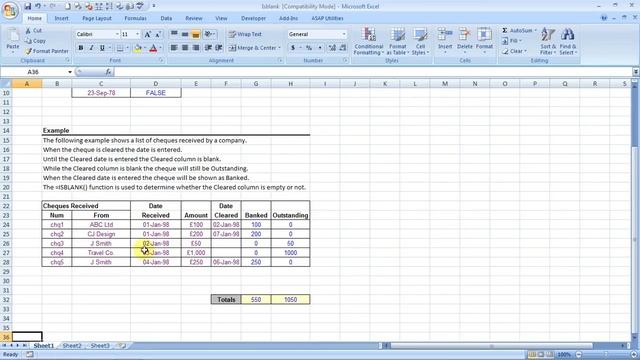Open the ASAP Utilities tab
Viewport: 640px width, 360px height.
pos(327,18)
